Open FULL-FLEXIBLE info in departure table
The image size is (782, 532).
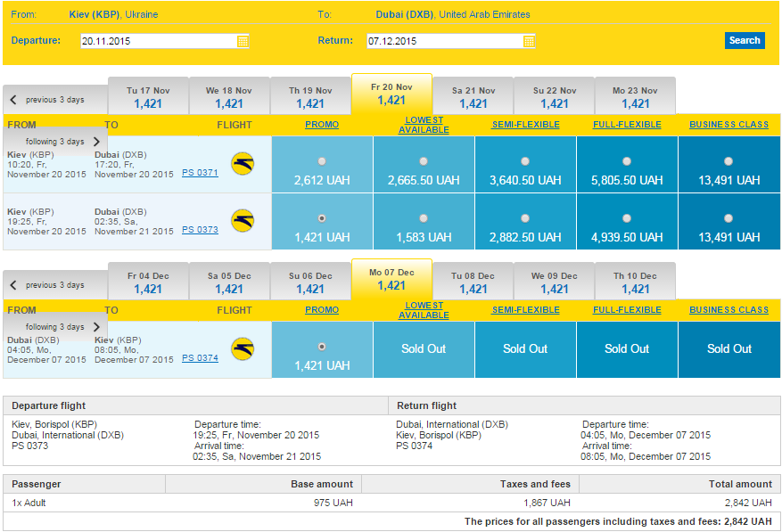coord(627,125)
